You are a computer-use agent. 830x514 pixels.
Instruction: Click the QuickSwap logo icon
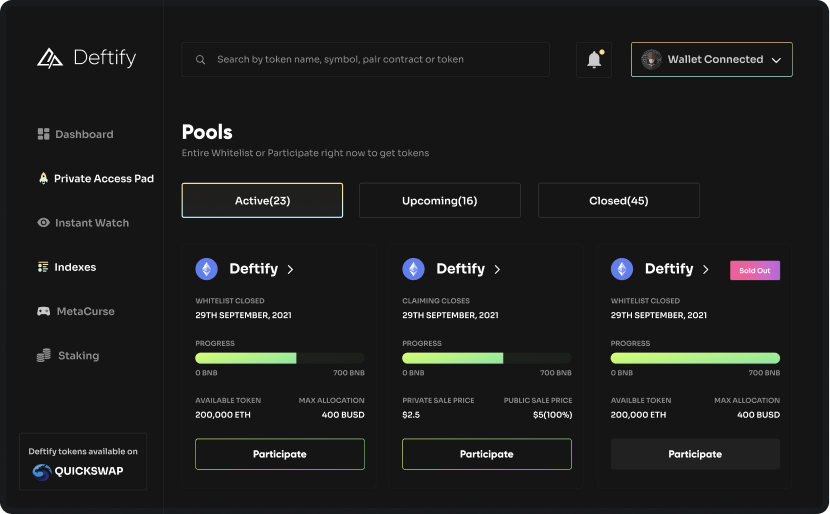(x=41, y=471)
